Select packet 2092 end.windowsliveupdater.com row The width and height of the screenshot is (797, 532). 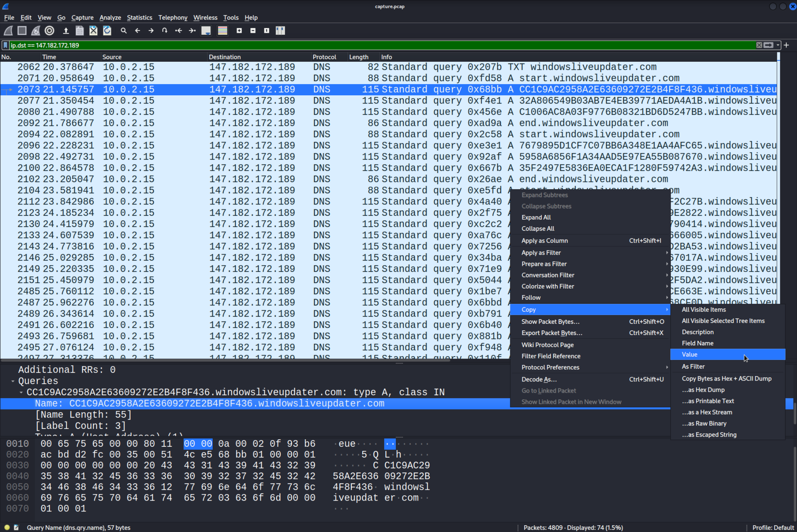click(x=388, y=123)
